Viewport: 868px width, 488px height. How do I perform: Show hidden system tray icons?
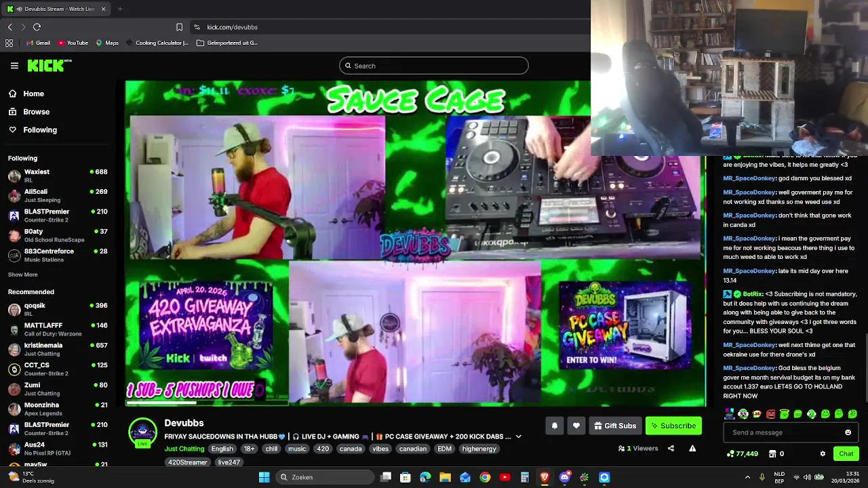tap(747, 477)
